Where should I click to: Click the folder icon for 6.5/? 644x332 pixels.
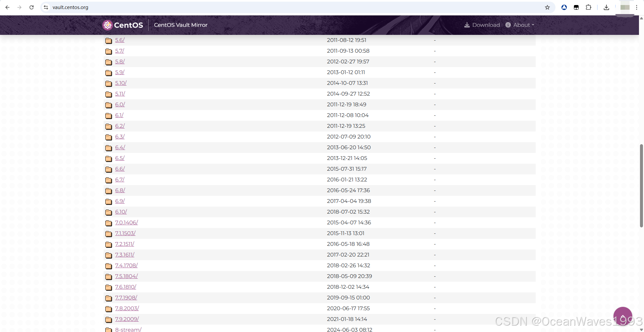point(109,159)
